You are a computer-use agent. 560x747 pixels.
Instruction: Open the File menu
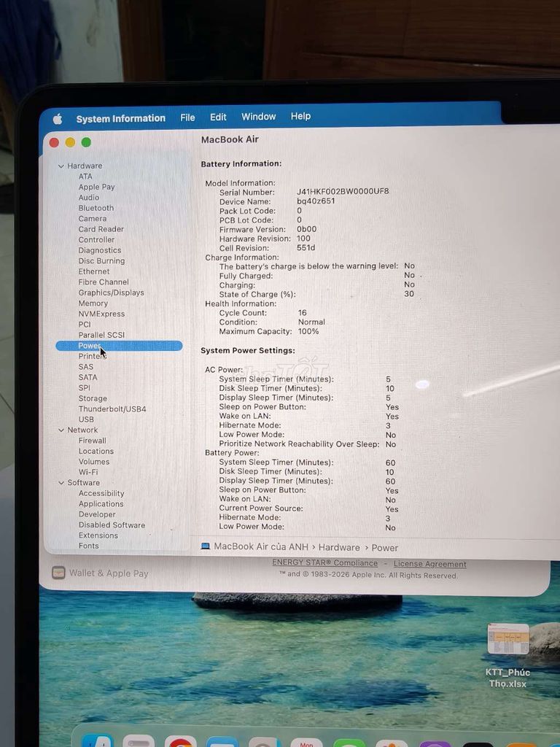[187, 117]
